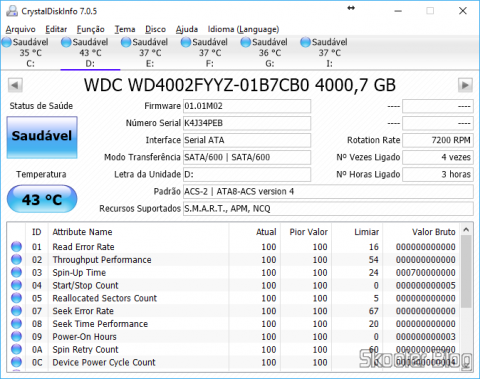Click the Rotation Rate value 7200 RPM

[438, 140]
